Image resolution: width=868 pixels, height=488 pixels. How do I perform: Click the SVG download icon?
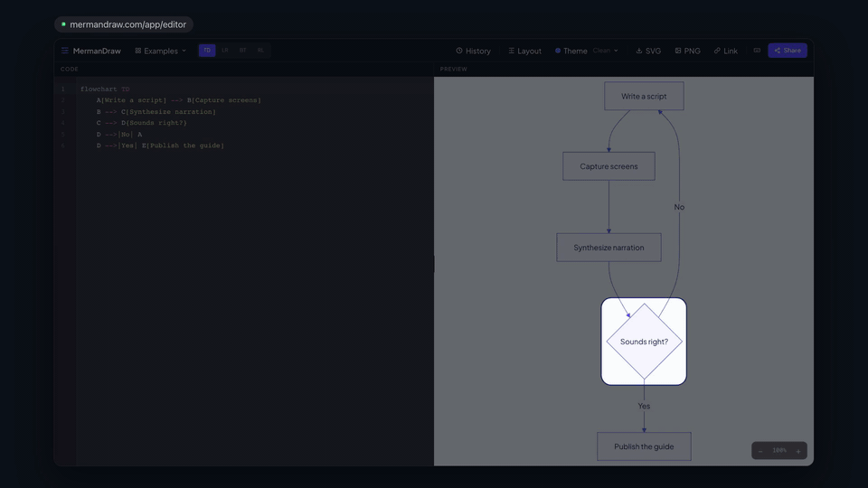click(639, 51)
